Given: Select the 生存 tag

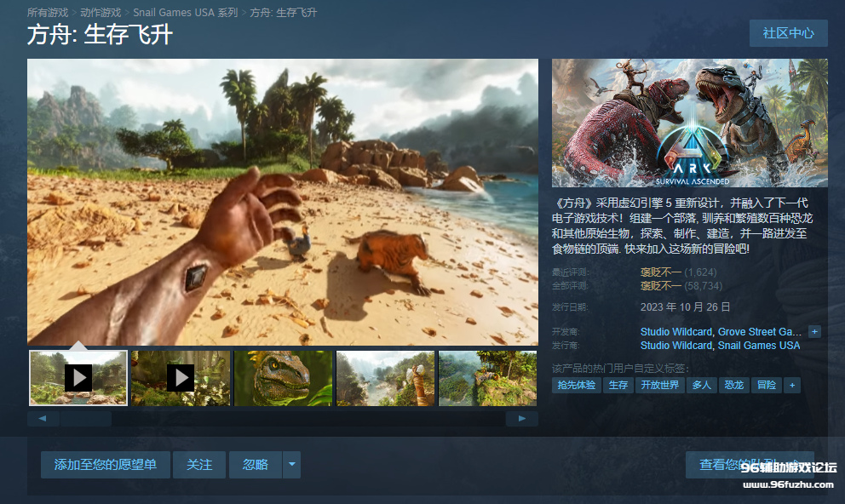Looking at the screenshot, I should click(618, 385).
